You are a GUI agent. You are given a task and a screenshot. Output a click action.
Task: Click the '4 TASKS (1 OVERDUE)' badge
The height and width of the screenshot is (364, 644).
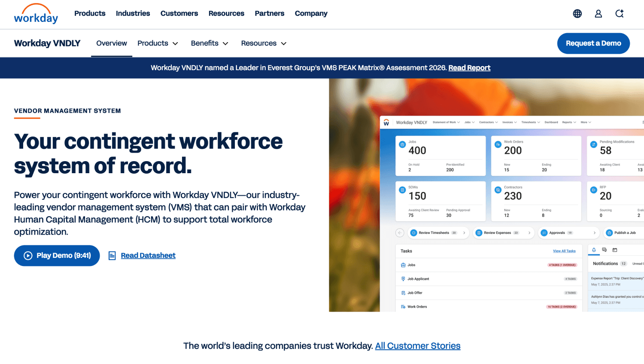tap(562, 265)
